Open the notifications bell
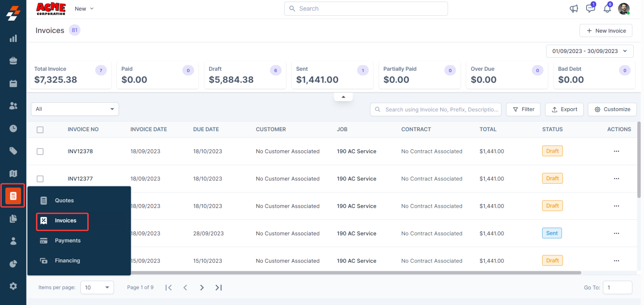644x305 pixels. coord(607,9)
